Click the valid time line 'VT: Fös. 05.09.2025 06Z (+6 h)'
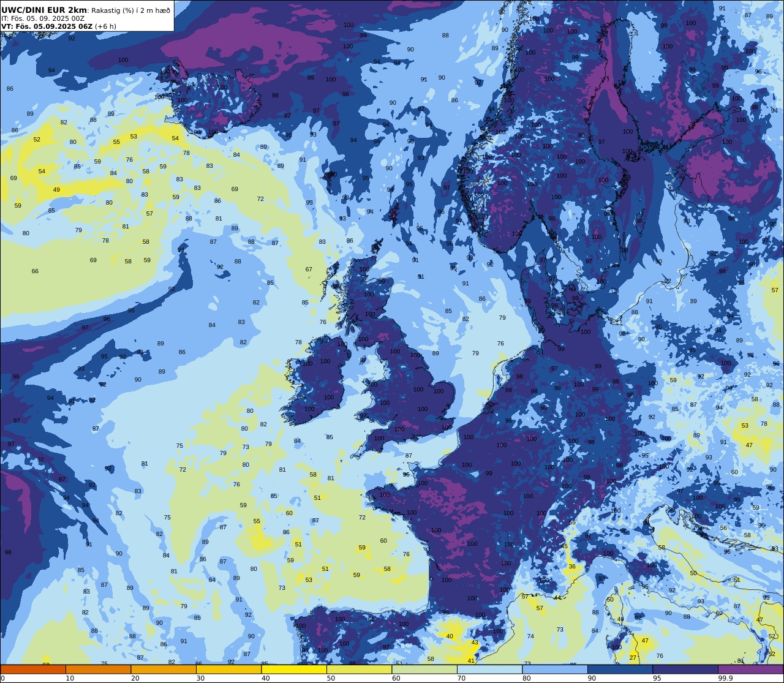 (59, 26)
